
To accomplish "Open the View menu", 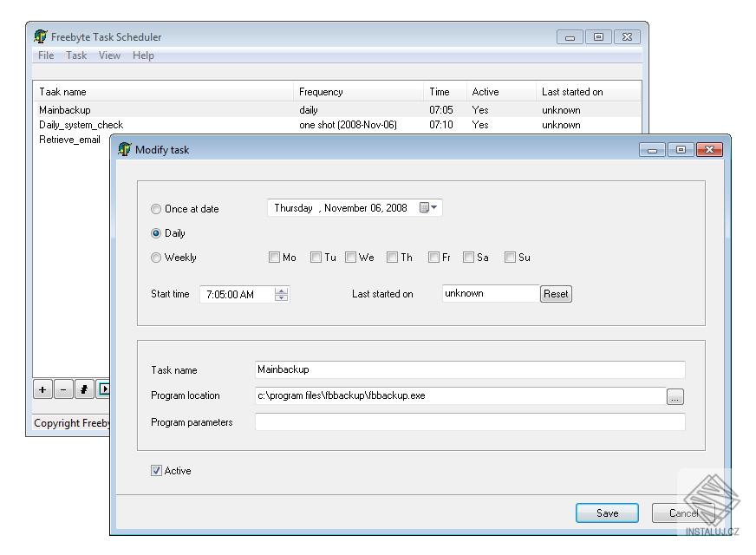I will click(x=109, y=55).
